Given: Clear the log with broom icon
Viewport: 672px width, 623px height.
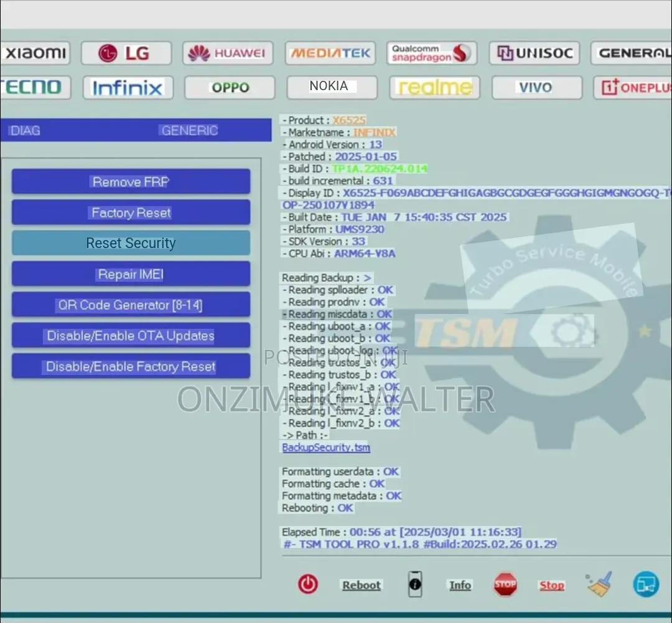Looking at the screenshot, I should pyautogui.click(x=599, y=584).
